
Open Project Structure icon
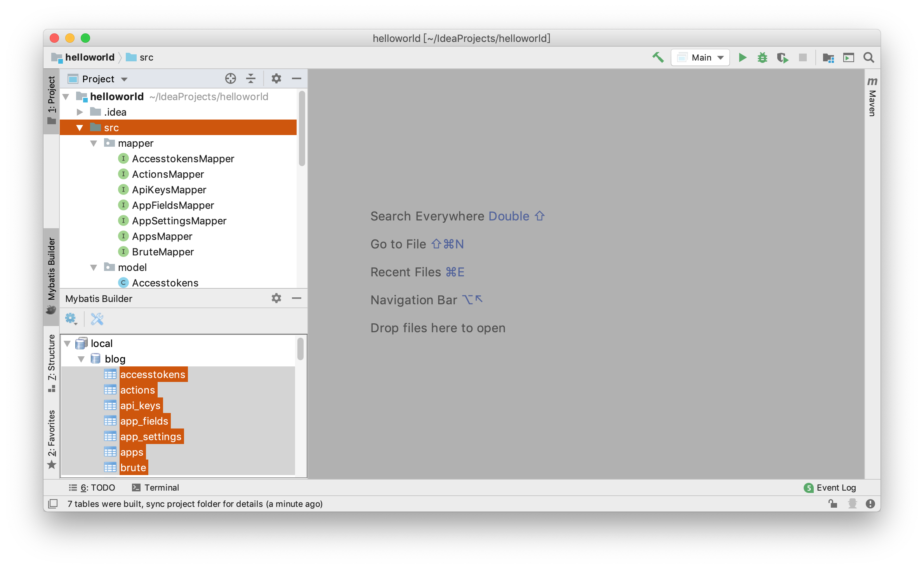(x=828, y=58)
